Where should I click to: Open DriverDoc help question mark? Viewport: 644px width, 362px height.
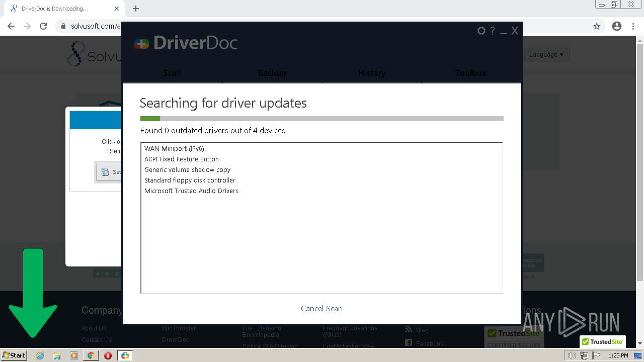493,31
